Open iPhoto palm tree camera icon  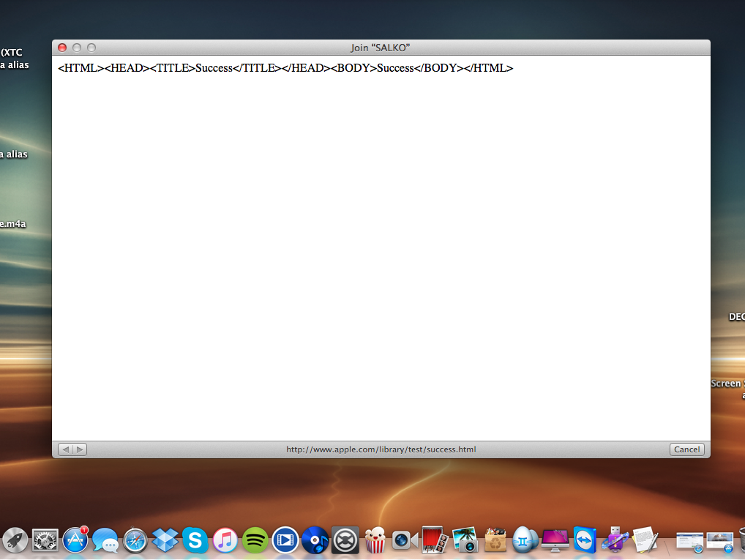tap(465, 540)
